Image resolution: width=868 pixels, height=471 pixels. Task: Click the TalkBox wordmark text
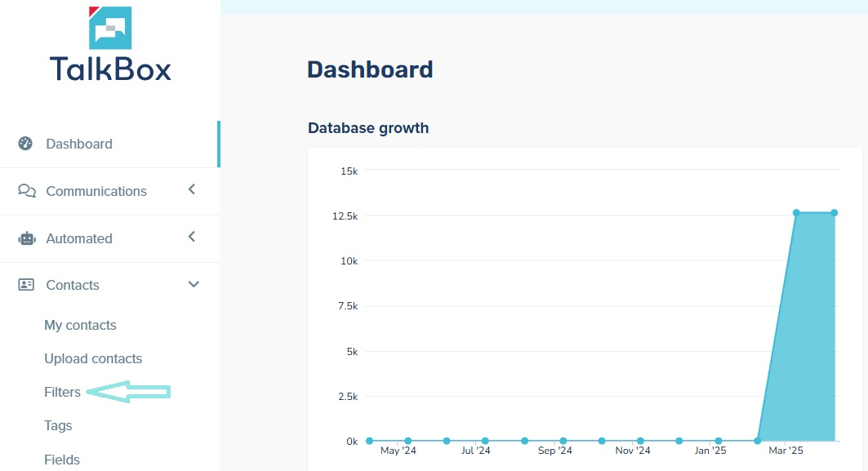coord(110,68)
